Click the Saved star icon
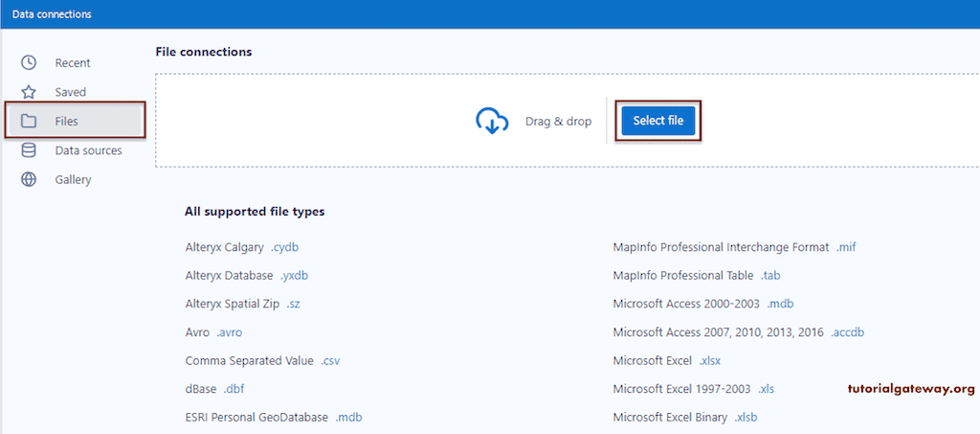The width and height of the screenshot is (980, 434). click(29, 92)
